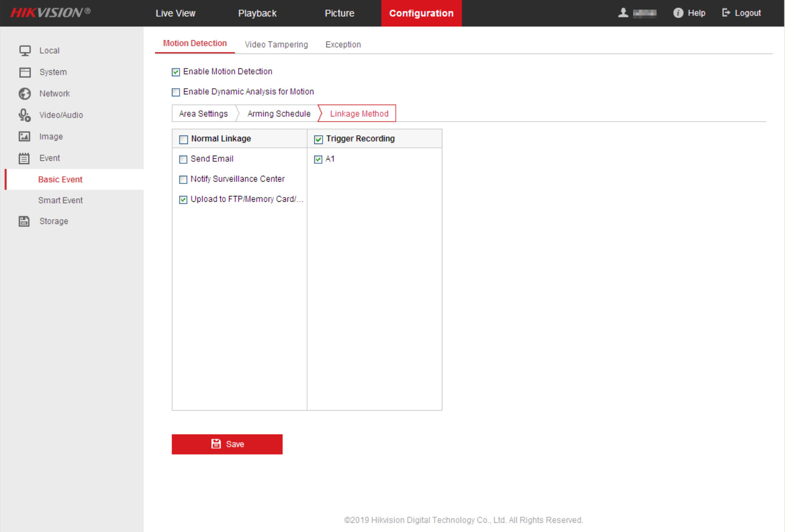Open the Arming Schedule step
This screenshot has height=532, width=785.
pos(279,114)
